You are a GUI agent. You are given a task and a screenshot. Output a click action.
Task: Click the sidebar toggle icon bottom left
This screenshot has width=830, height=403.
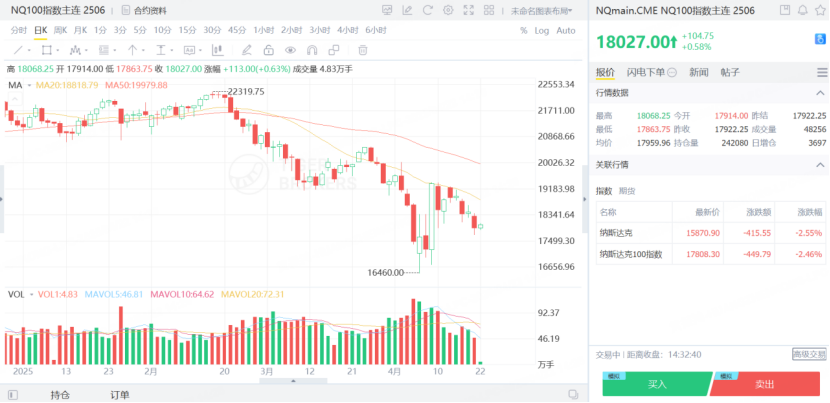point(13,395)
